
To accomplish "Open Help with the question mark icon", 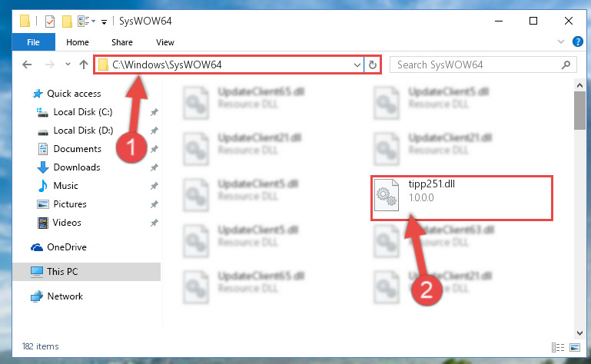I will coord(577,41).
